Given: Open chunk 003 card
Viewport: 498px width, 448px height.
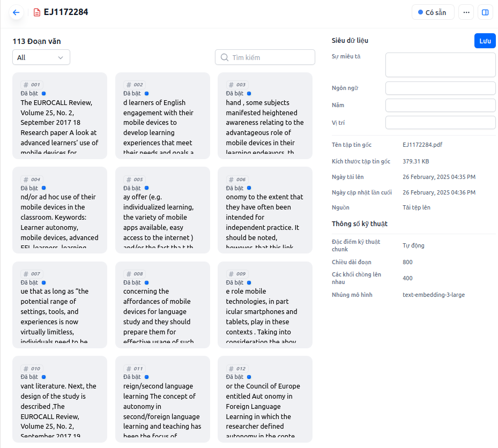Looking at the screenshot, I should 265,123.
